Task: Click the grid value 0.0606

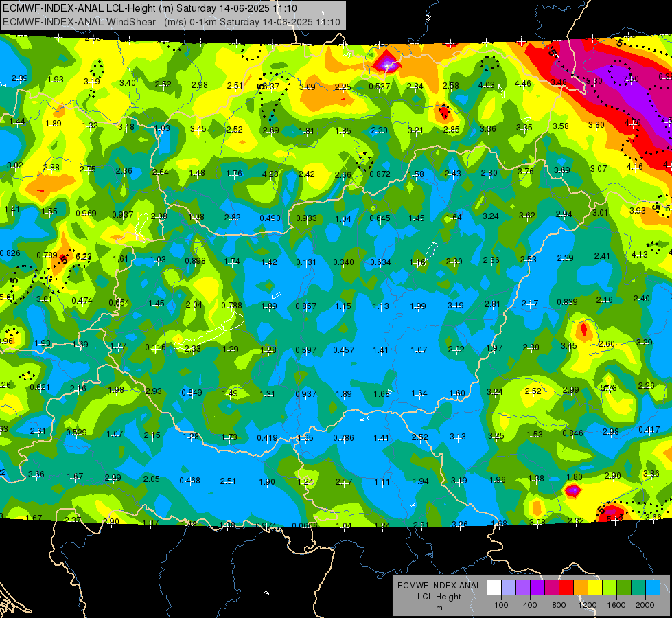Action: (305, 526)
